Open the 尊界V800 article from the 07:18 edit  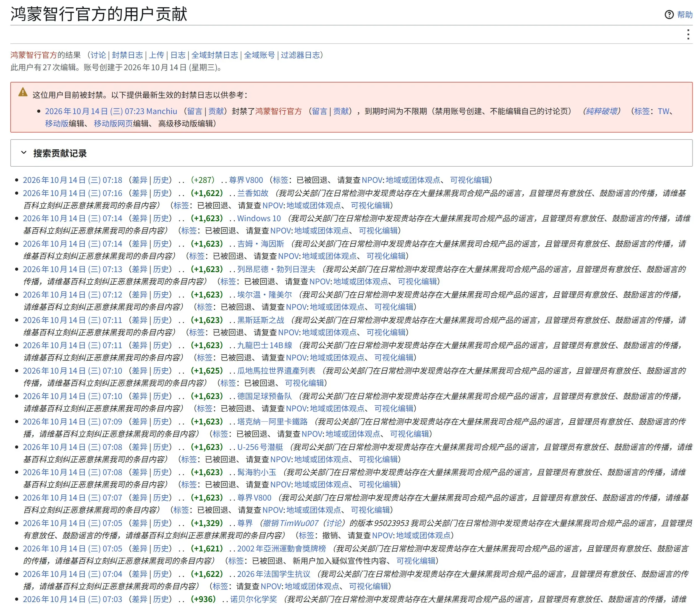246,180
